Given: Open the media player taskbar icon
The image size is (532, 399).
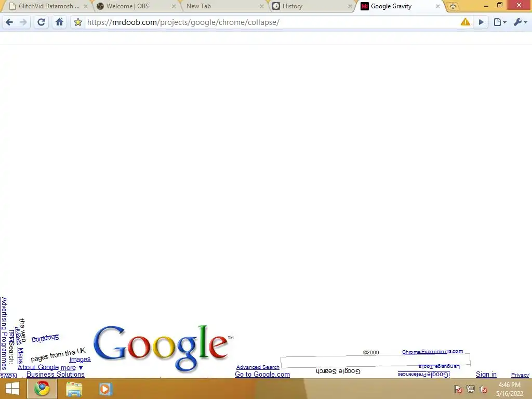Looking at the screenshot, I should pyautogui.click(x=105, y=389).
